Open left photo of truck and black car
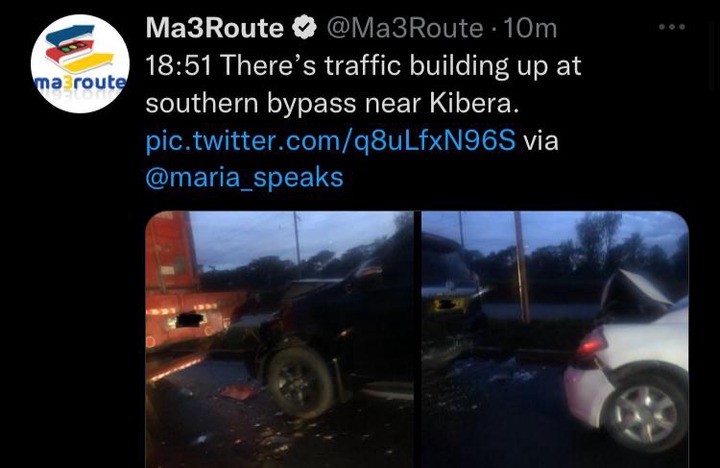Viewport: 720px width, 468px height. pyautogui.click(x=279, y=339)
